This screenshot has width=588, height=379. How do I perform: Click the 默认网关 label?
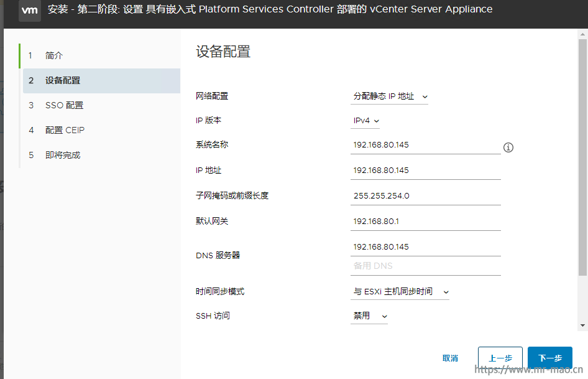212,222
